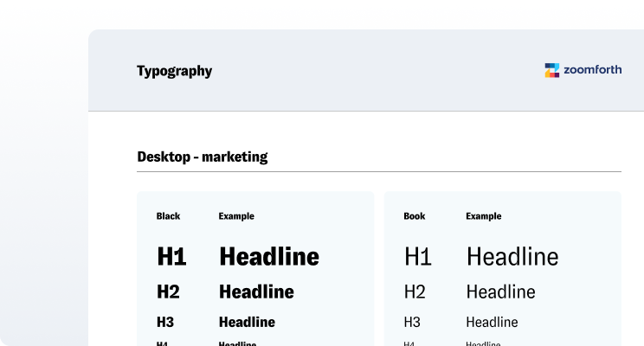
Task: Click the bold H3 label
Action: click(165, 322)
